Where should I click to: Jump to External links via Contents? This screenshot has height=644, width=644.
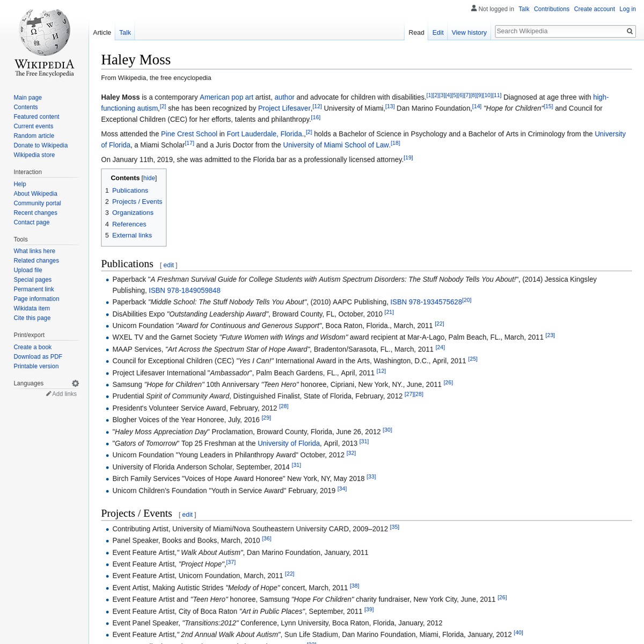point(131,235)
